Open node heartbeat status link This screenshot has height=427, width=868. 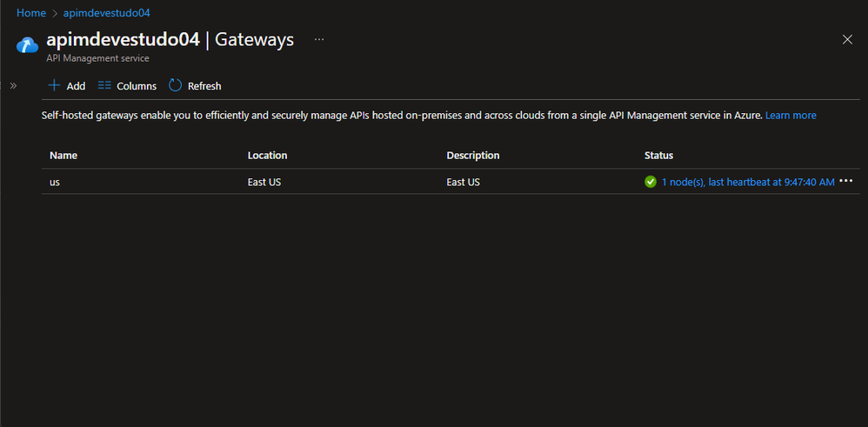pyautogui.click(x=748, y=182)
